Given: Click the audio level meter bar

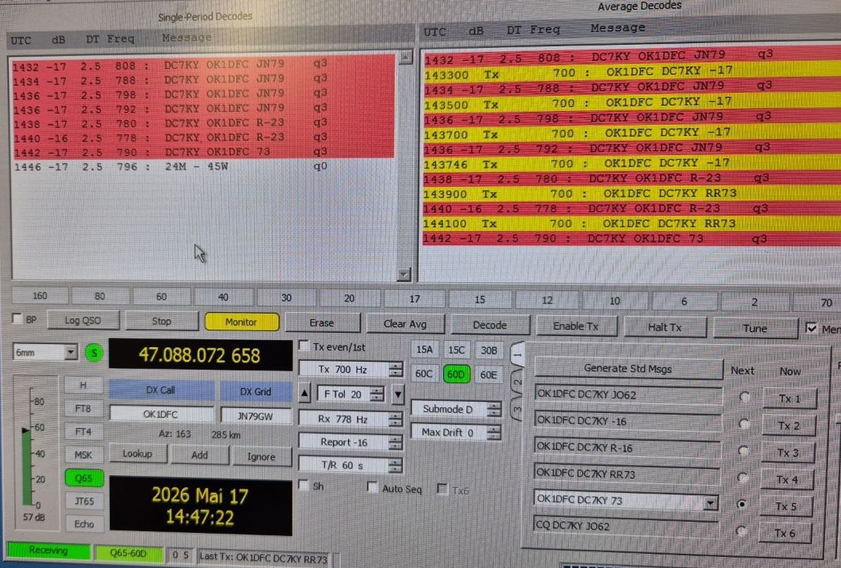Looking at the screenshot, I should click(27, 467).
